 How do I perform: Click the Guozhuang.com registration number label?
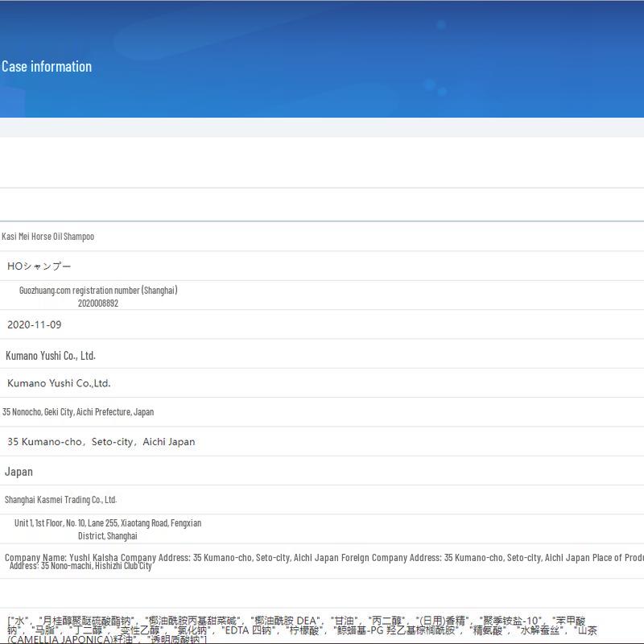pyautogui.click(x=98, y=290)
